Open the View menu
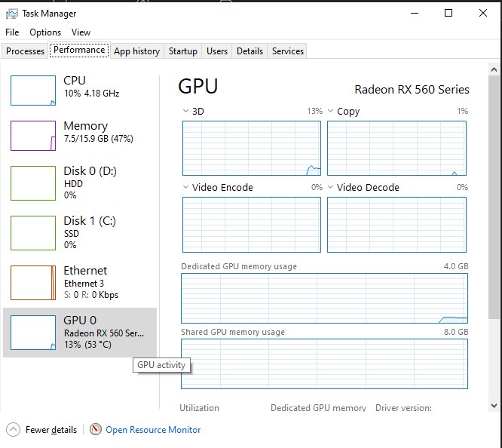This screenshot has height=448, width=502. [81, 32]
